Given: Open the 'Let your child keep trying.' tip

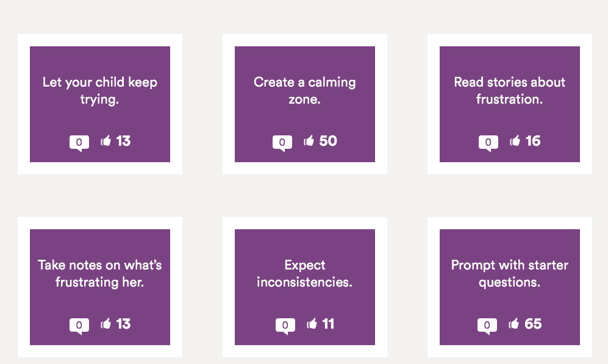Looking at the screenshot, I should click(99, 91).
